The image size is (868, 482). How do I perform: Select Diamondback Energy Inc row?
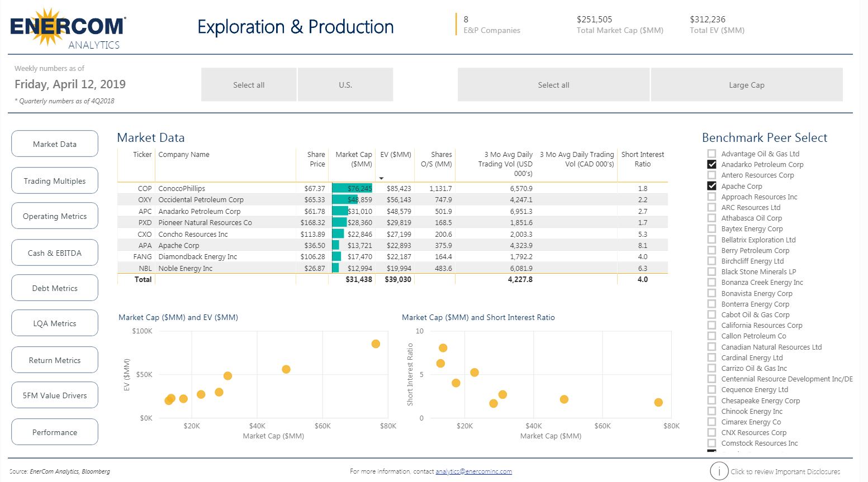(197, 256)
